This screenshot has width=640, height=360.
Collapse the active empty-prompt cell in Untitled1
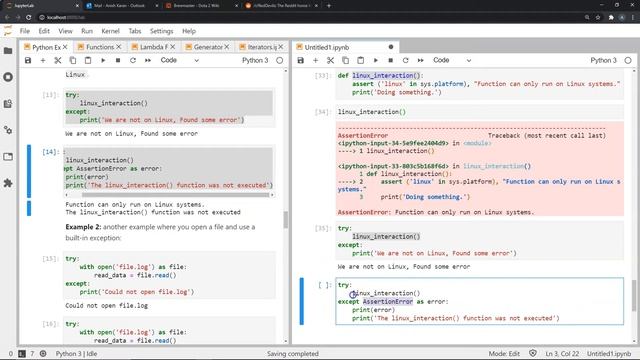[302, 301]
